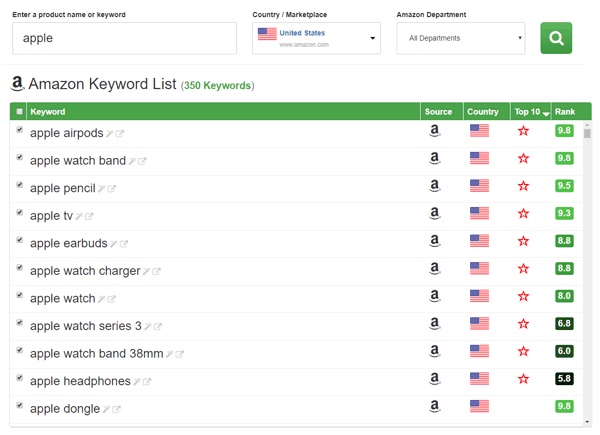Uncheck the apple watch charger checkbox
The height and width of the screenshot is (435, 600).
20,267
